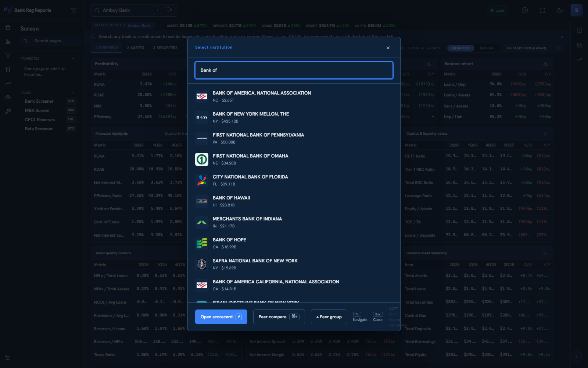The height and width of the screenshot is (368, 588).
Task: Open M&A Screen page
Action: tap(50, 110)
